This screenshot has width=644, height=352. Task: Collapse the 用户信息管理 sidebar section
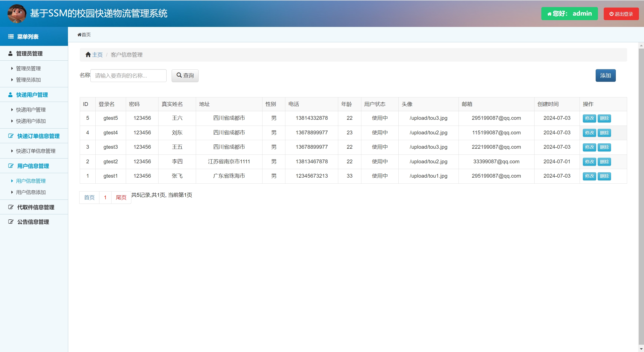[x=33, y=166]
